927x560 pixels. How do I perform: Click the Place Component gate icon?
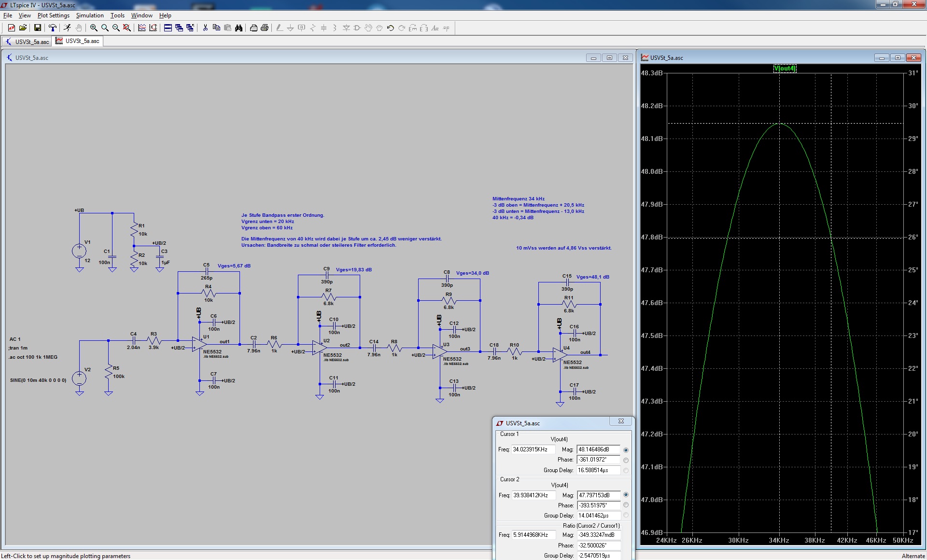[357, 28]
